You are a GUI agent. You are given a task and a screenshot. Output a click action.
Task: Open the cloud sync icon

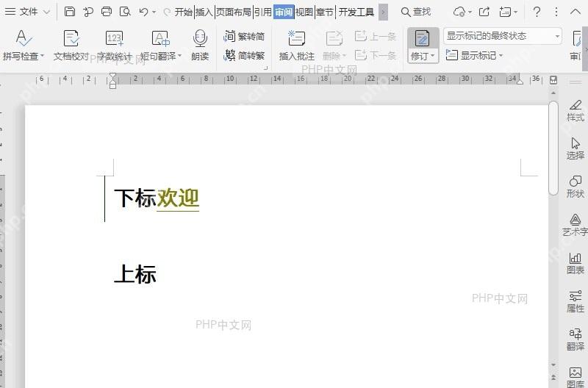point(459,12)
